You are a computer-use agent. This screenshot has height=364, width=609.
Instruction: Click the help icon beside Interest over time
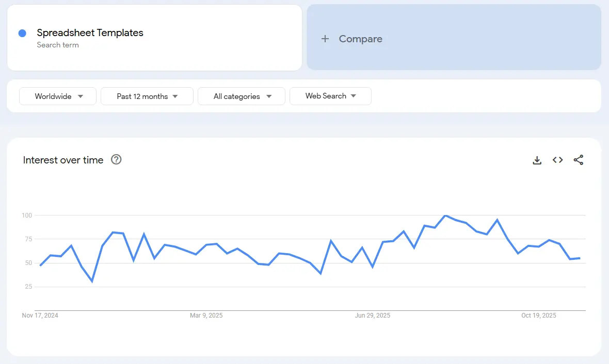[116, 160]
